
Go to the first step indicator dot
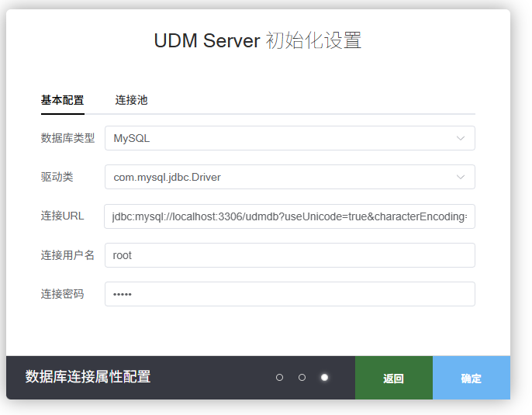(279, 378)
